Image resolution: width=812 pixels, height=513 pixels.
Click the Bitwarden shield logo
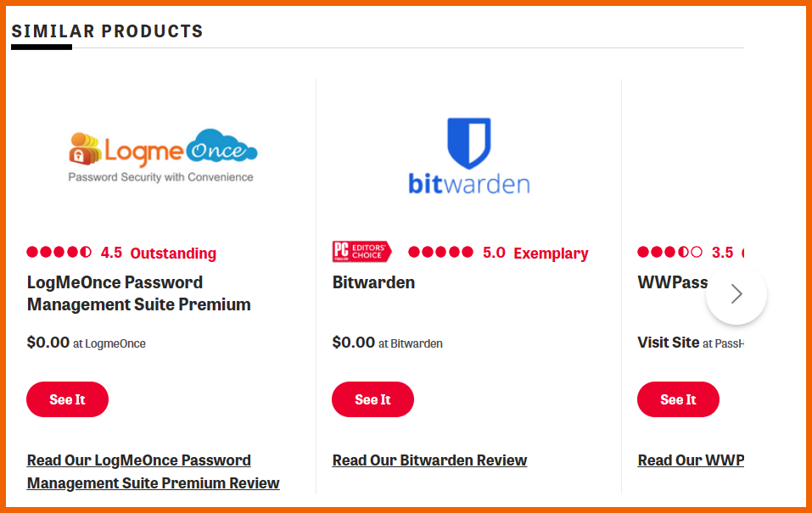click(468, 143)
